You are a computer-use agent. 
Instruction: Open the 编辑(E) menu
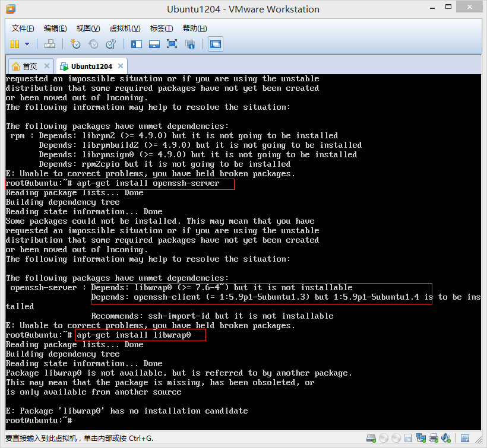(55, 28)
